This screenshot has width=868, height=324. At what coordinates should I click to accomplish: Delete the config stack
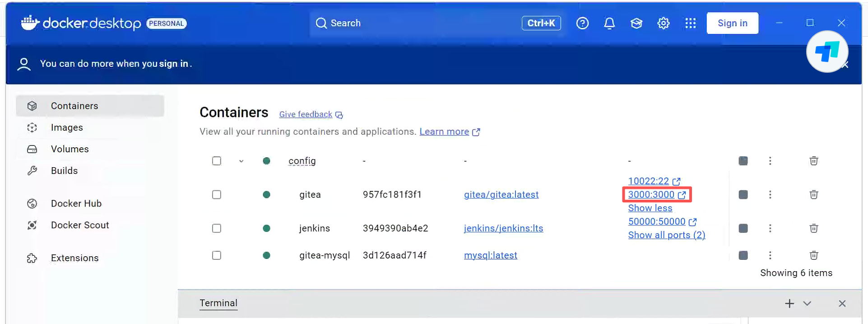pyautogui.click(x=814, y=161)
